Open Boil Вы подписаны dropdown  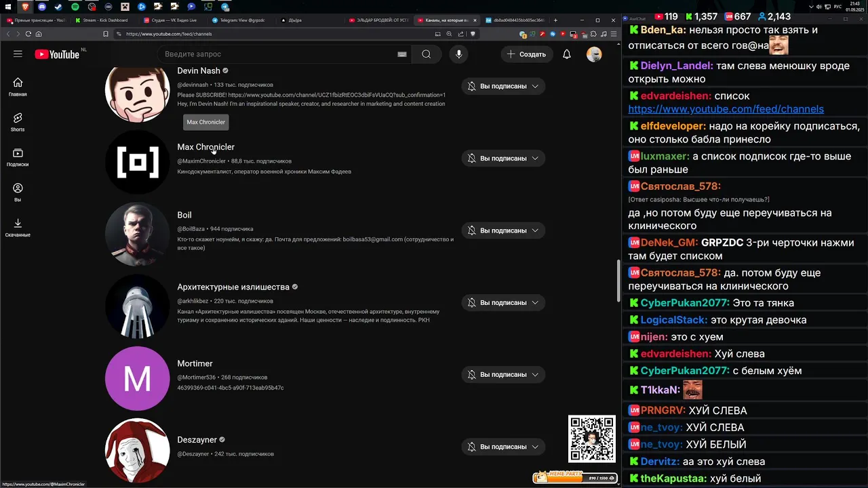503,230
